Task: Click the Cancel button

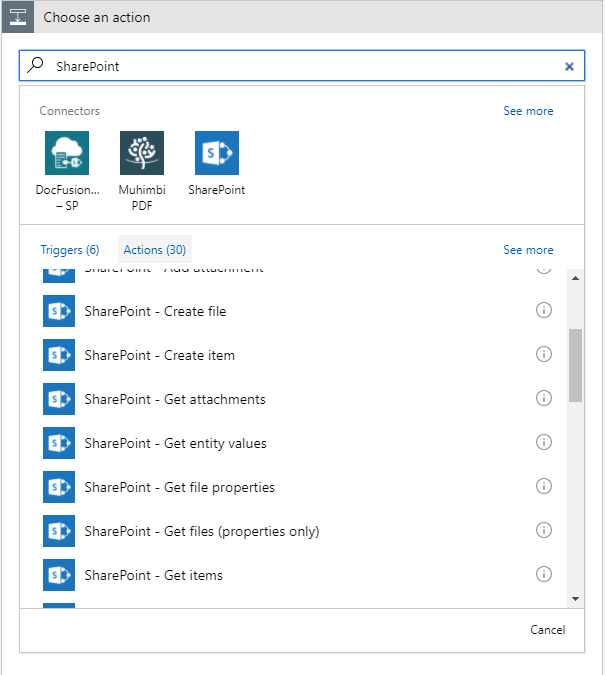Action: [547, 630]
